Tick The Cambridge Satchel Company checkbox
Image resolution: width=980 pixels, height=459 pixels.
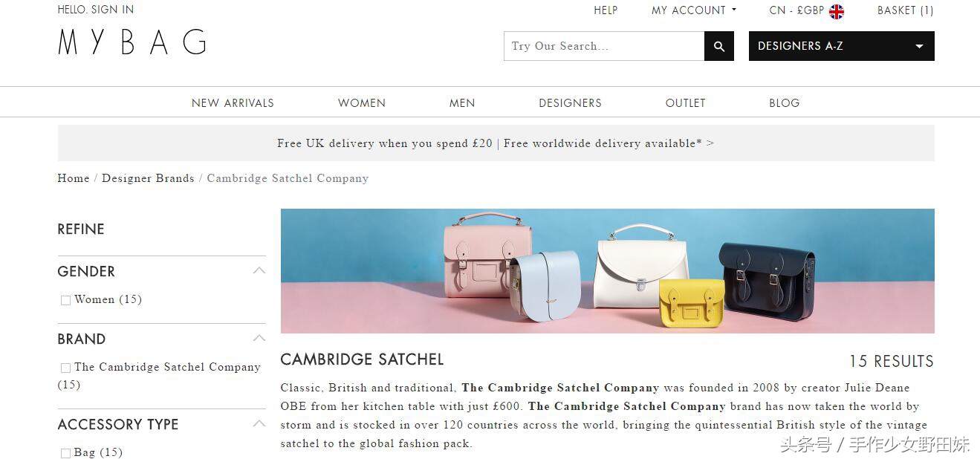tap(65, 368)
